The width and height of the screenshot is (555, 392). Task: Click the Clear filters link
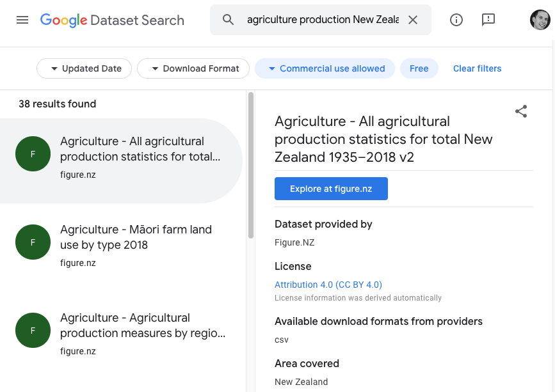click(x=477, y=68)
